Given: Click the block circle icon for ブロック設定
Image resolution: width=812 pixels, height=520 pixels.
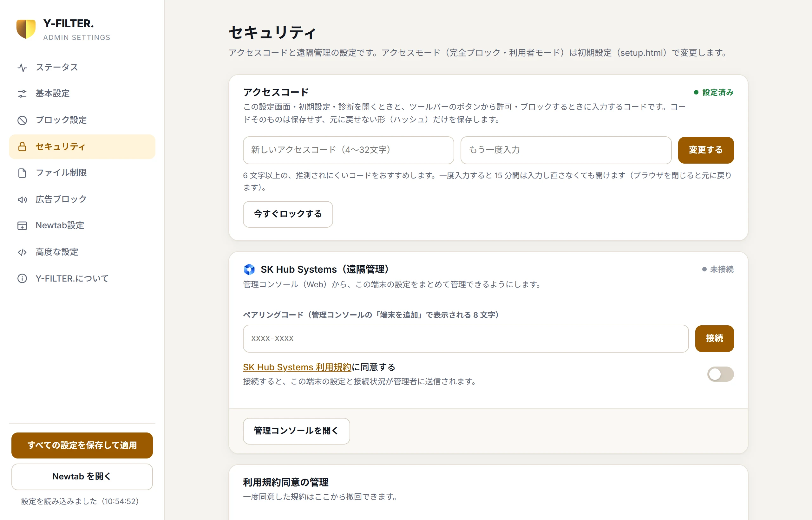Looking at the screenshot, I should click(x=22, y=120).
